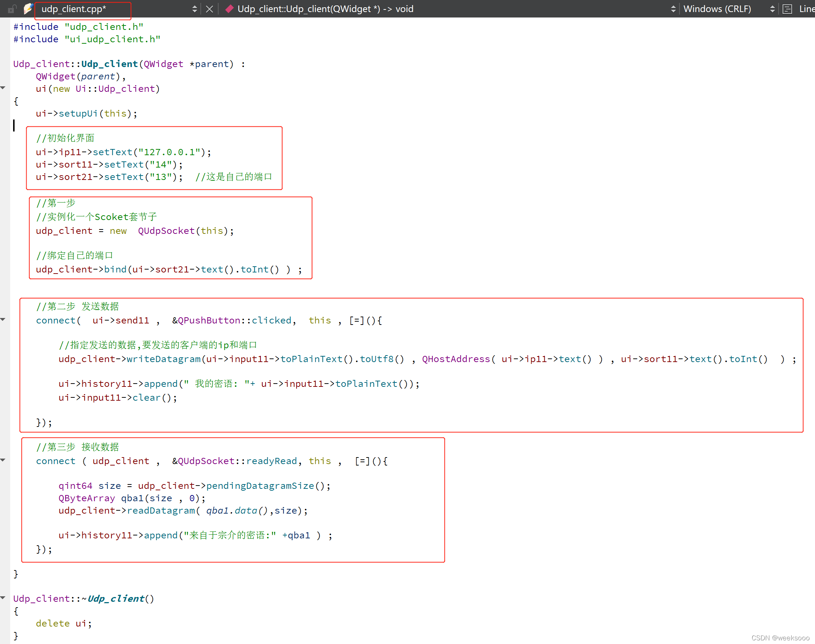Collapse the Udp_client constructor fold marker

click(3, 88)
